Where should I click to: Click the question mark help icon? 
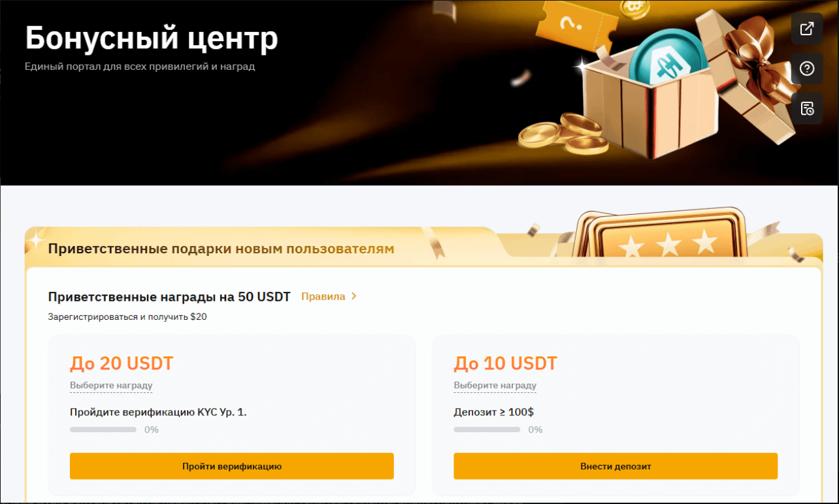tap(807, 69)
